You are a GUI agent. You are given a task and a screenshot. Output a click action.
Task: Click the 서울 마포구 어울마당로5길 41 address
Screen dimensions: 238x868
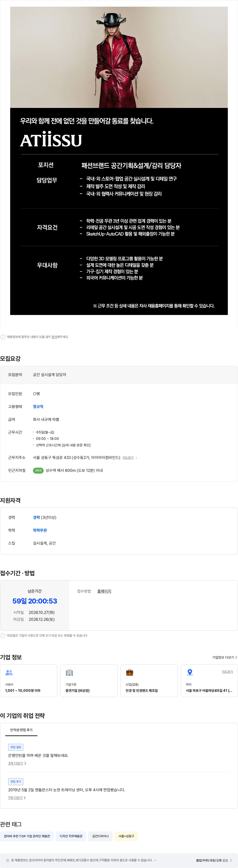(209, 690)
